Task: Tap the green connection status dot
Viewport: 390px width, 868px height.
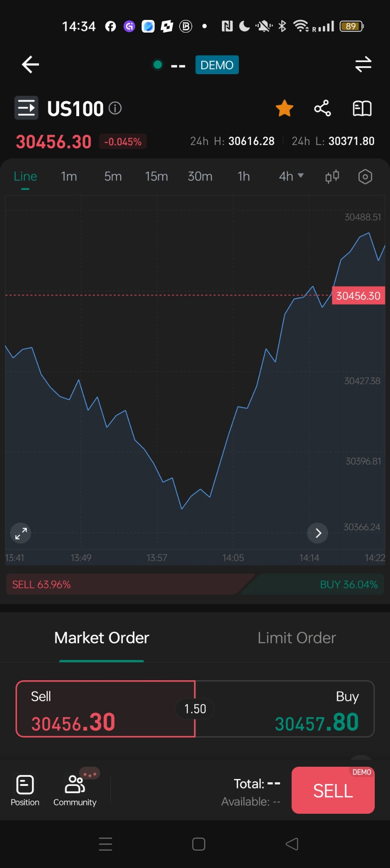Action: click(158, 64)
